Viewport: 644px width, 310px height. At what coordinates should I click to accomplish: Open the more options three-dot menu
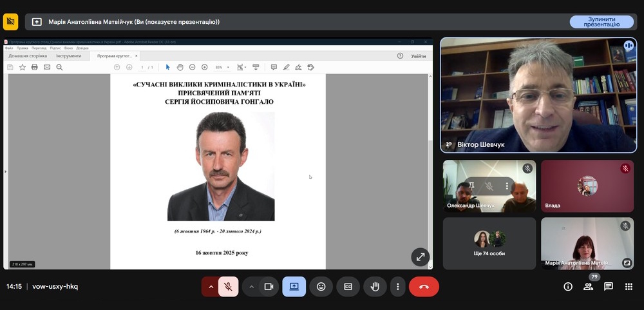click(398, 287)
